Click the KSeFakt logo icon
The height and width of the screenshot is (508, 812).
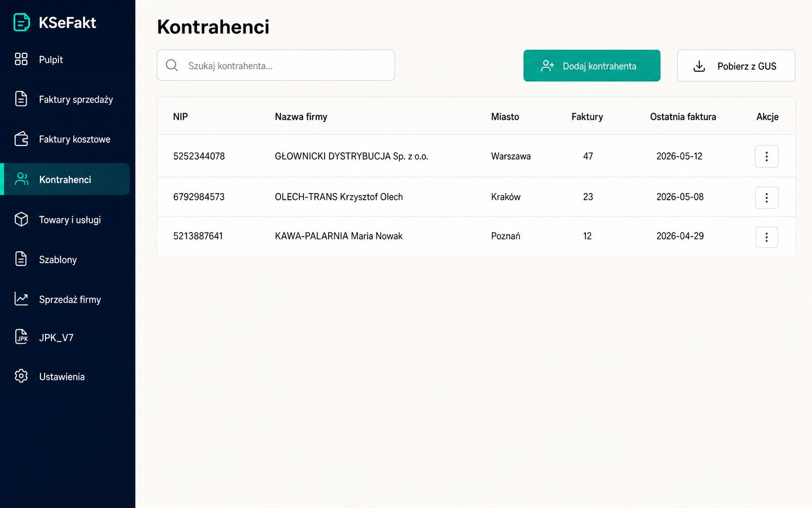tap(22, 23)
